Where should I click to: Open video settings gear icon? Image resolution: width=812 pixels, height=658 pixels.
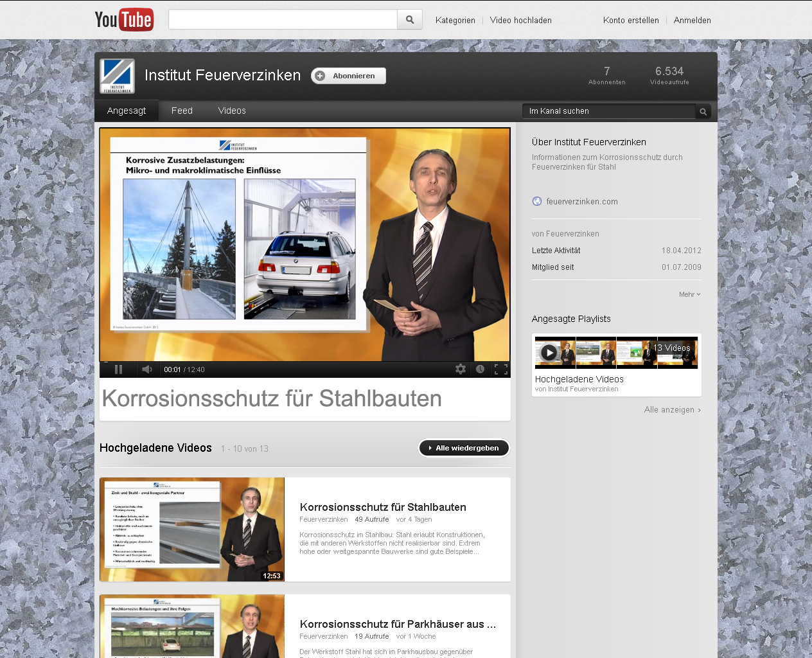pos(461,369)
